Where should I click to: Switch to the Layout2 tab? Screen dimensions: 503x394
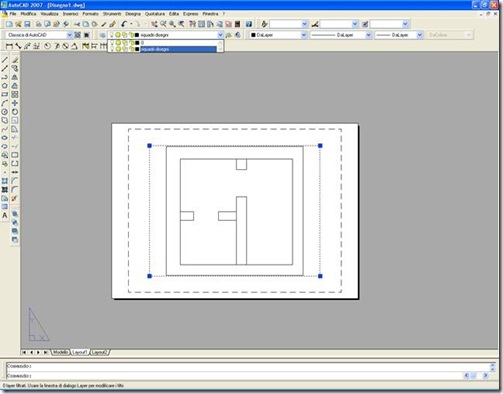pos(99,352)
